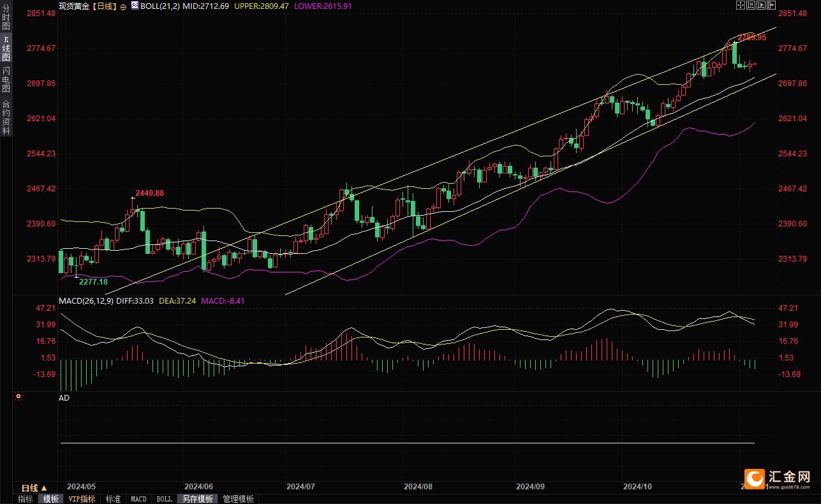The image size is (821, 504).
Task: Click the MACD:-8.41 value
Action: (223, 301)
